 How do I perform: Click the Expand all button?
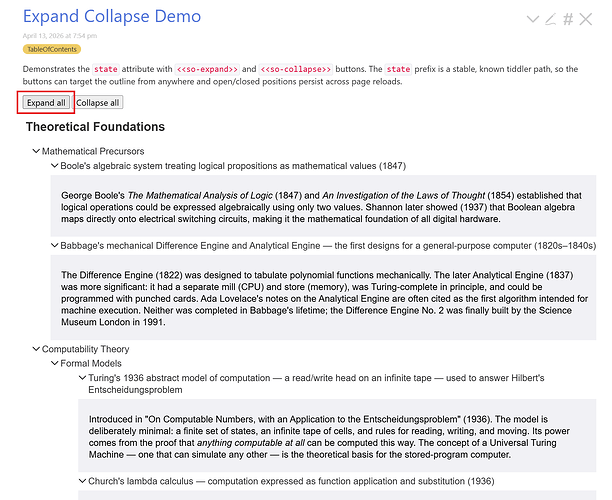pyautogui.click(x=46, y=102)
